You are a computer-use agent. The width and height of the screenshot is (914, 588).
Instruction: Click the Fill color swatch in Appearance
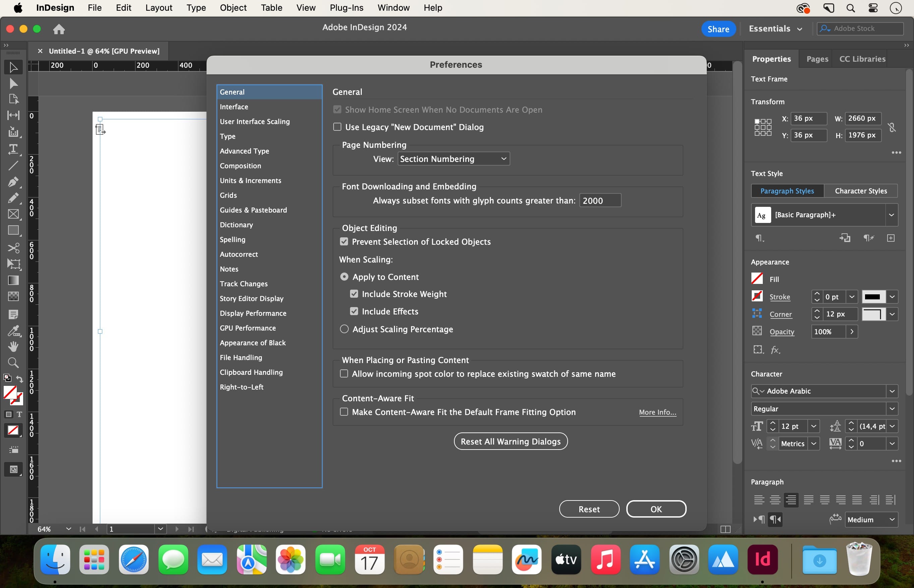(757, 278)
